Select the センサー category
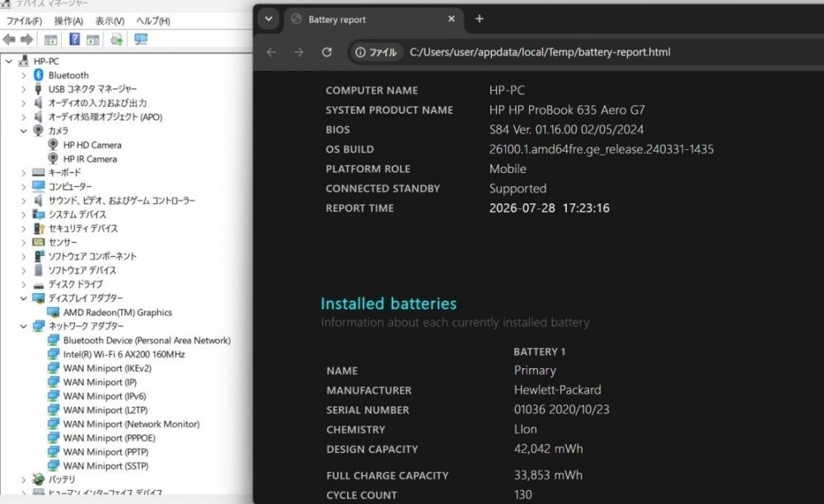 [x=63, y=243]
